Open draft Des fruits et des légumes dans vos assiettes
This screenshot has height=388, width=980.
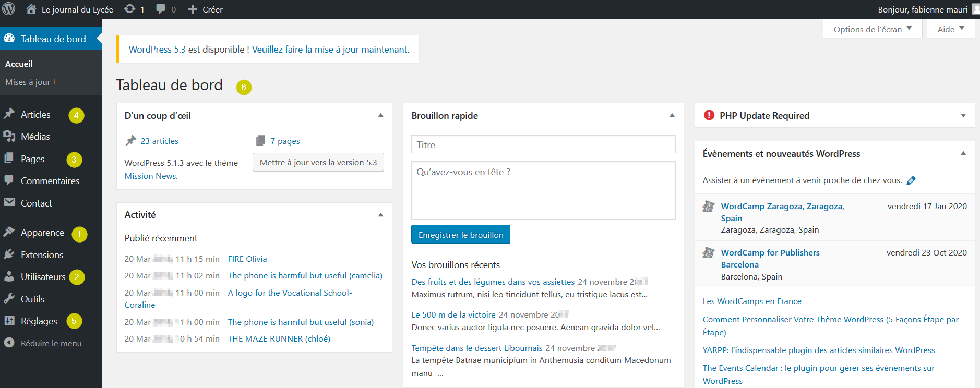493,282
